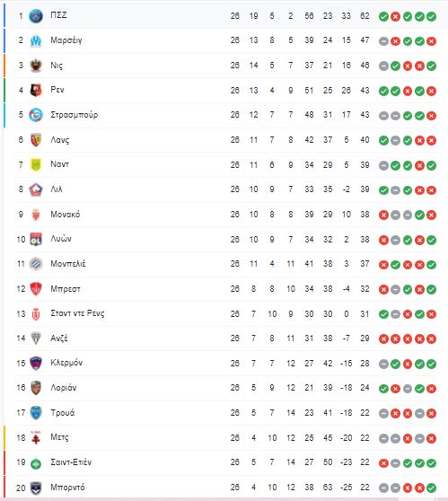
Task: Select the Λιλ table row
Action: tap(226, 189)
